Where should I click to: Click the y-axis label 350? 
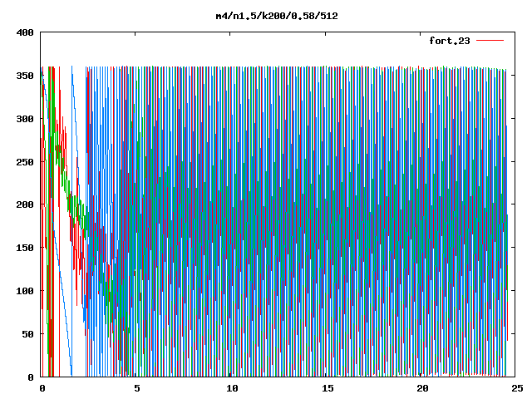click(25, 76)
